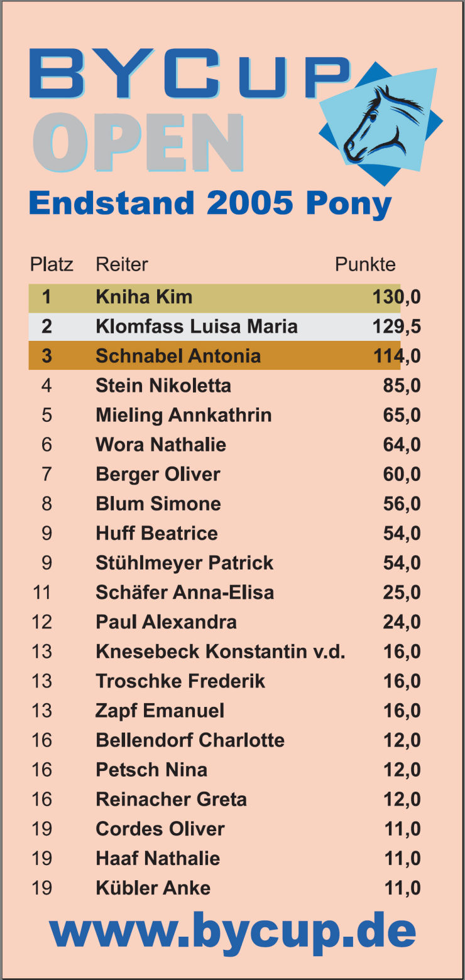The width and height of the screenshot is (465, 980).
Task: Select the Endstand 2005 Pony heading
Action: 211,205
